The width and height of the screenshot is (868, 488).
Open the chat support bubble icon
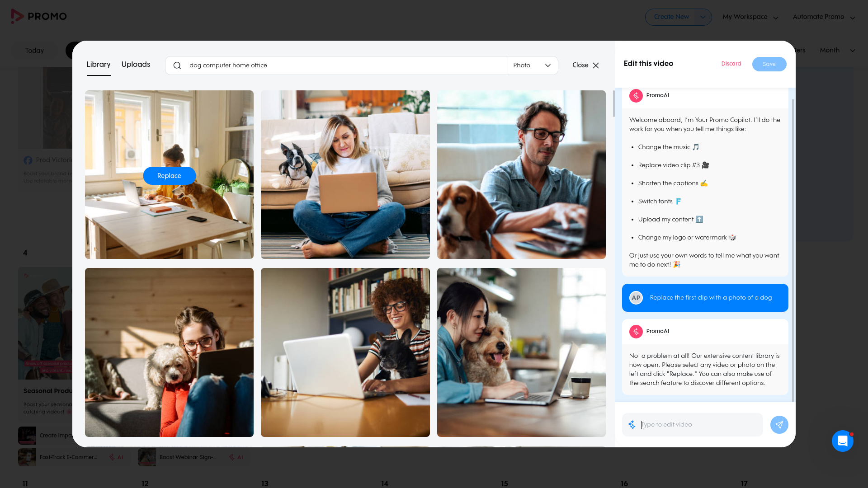[x=842, y=441]
